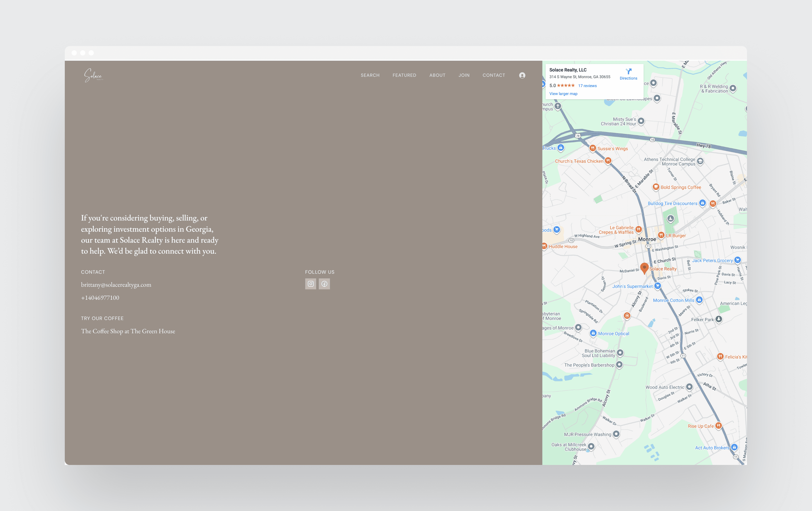This screenshot has width=812, height=511.
Task: Click the Join navigation link
Action: pyautogui.click(x=464, y=75)
